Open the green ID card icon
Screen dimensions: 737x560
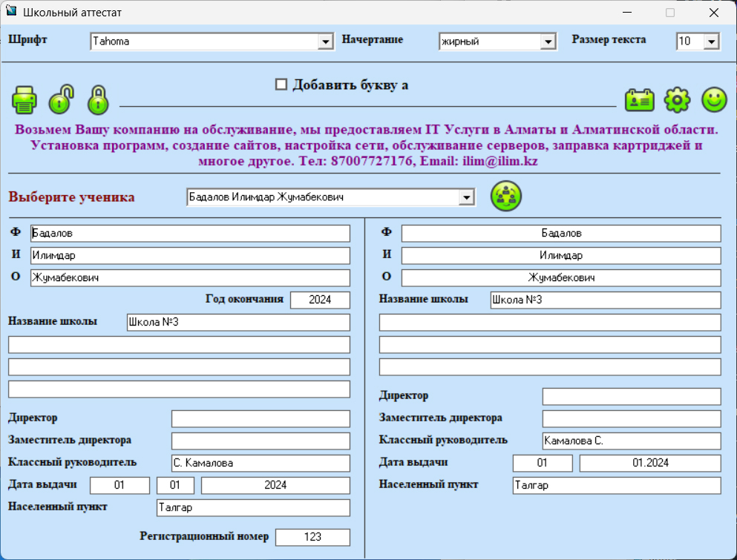pos(639,100)
